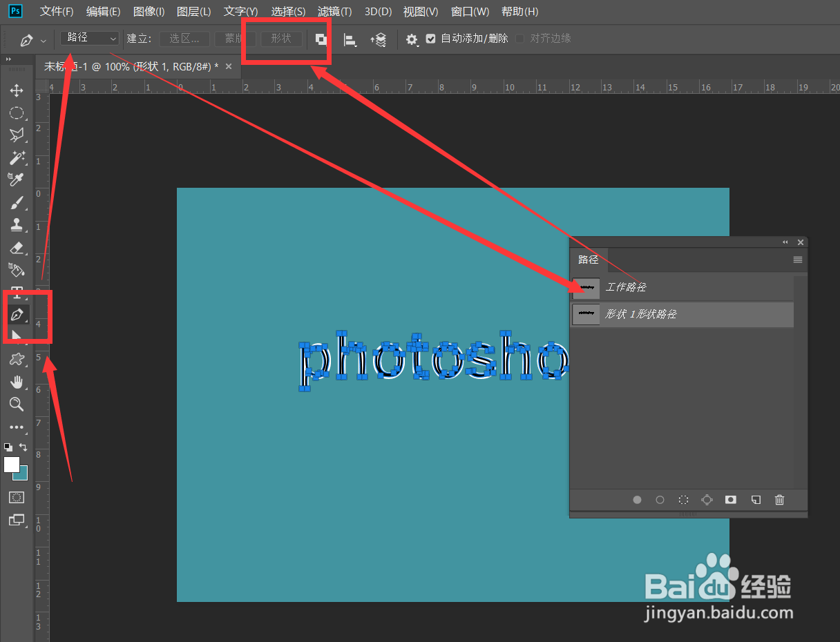The height and width of the screenshot is (642, 840).
Task: Select the 工作路径 path row
Action: (682, 287)
